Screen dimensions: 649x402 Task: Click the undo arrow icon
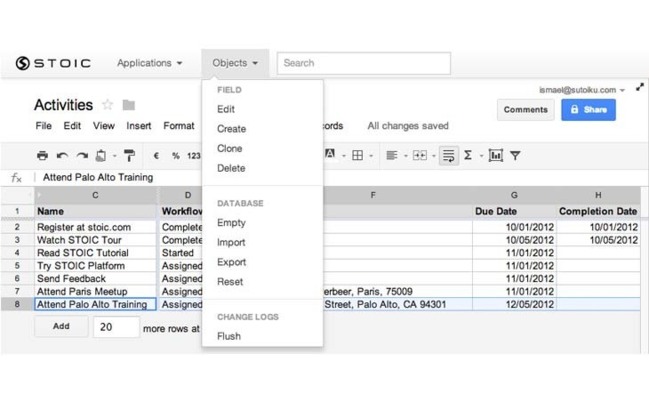pos(62,156)
